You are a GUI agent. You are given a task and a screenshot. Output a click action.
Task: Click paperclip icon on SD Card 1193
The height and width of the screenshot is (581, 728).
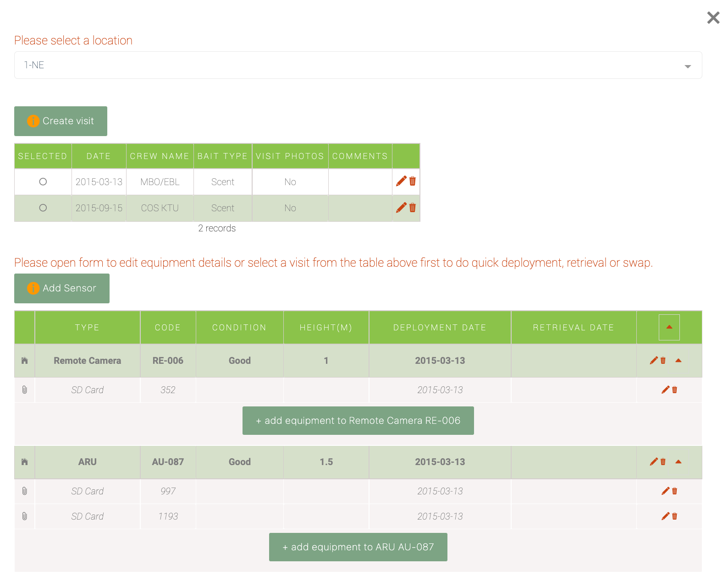(x=25, y=516)
